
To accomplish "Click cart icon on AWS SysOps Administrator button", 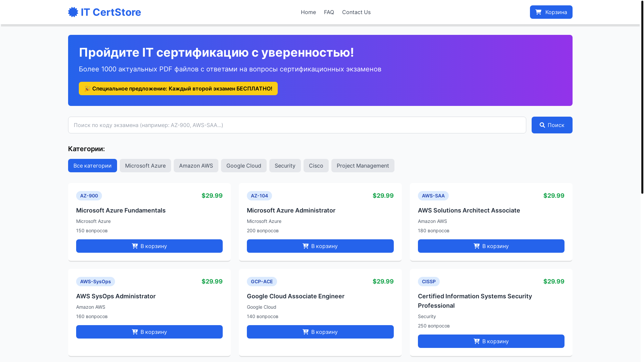I will click(x=135, y=332).
